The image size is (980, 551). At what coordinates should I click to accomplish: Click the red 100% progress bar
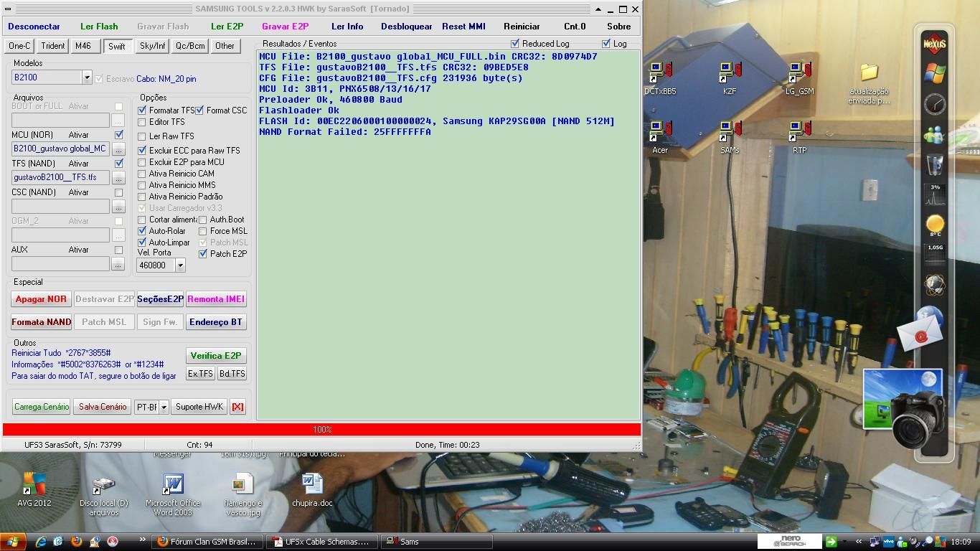(x=321, y=430)
